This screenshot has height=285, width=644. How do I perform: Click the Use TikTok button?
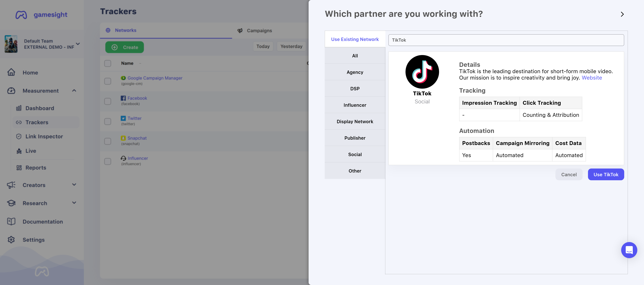click(x=606, y=174)
